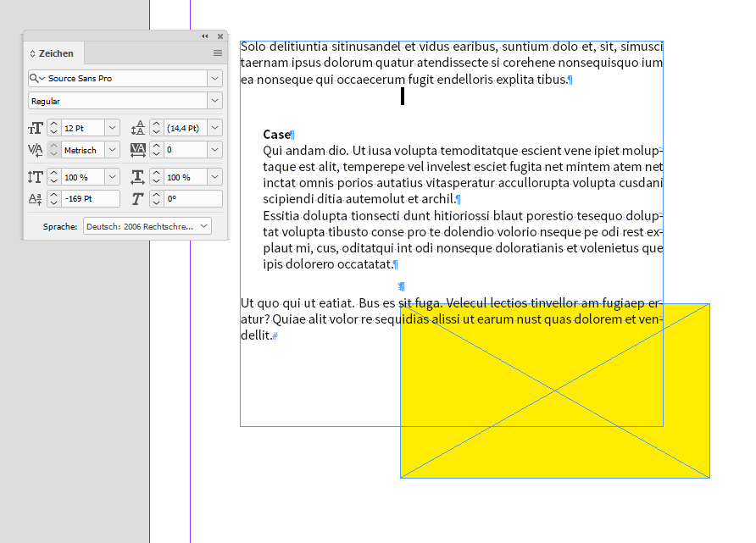Click the 0° skew angle field

193,198
